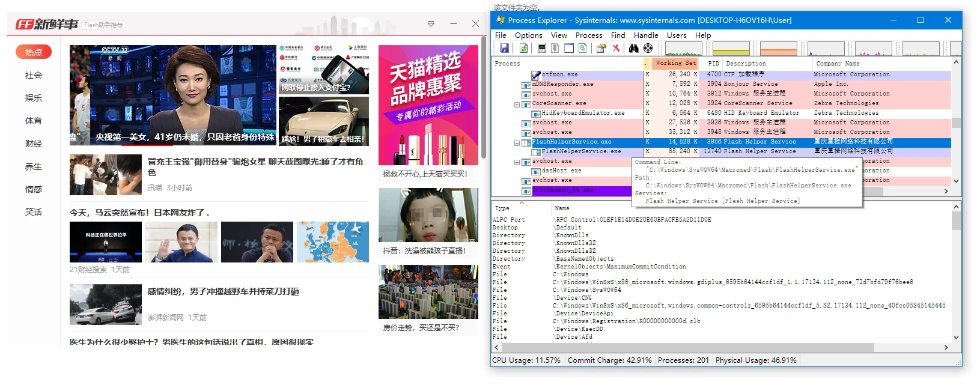This screenshot has height=385, width=980.
Task: Click the CPU Usage: 11.57% status entry
Action: [526, 360]
